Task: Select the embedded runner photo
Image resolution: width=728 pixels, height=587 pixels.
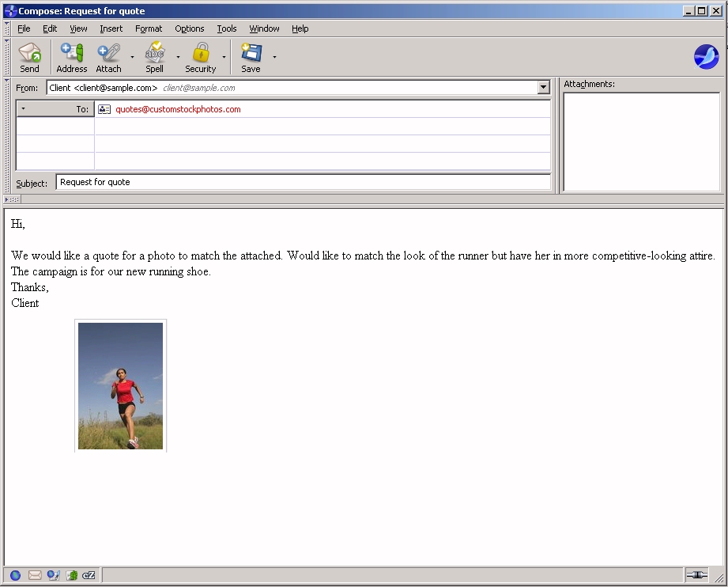Action: (x=120, y=386)
